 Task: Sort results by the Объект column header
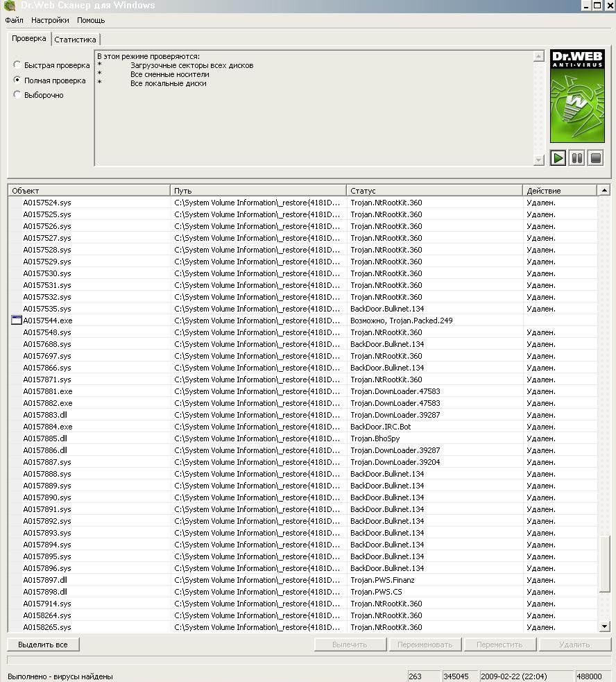tap(89, 191)
